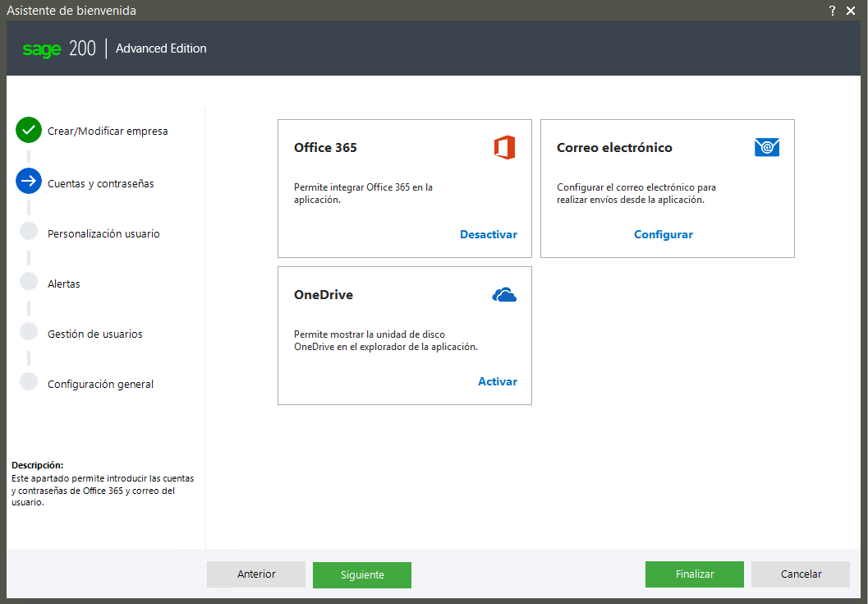Open Personalización usuario step
868x604 pixels.
(x=103, y=234)
